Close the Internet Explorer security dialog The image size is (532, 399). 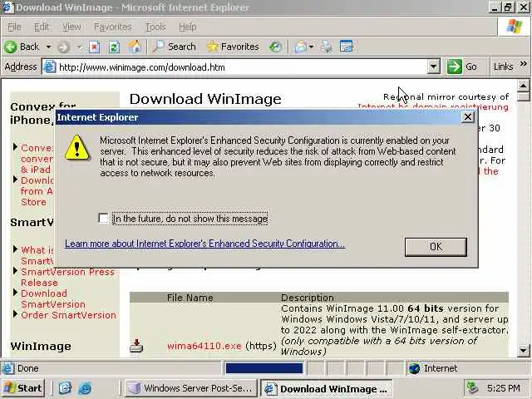click(x=467, y=117)
